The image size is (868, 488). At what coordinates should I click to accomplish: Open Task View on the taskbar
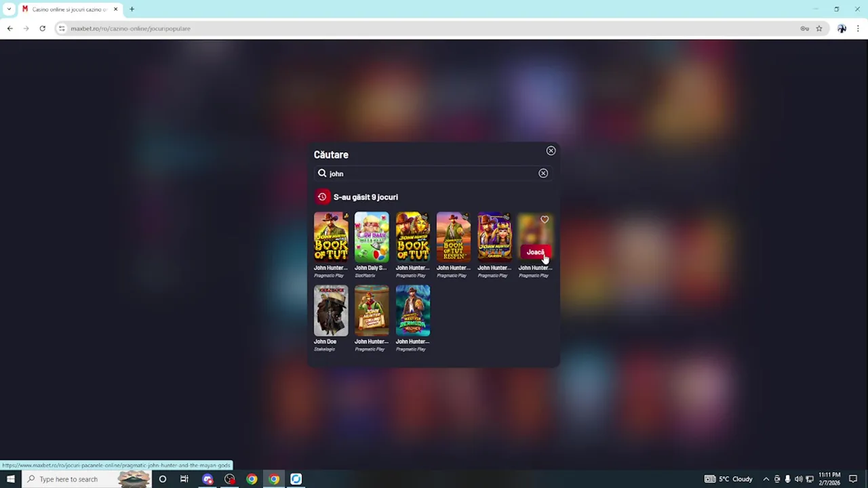(184, 479)
